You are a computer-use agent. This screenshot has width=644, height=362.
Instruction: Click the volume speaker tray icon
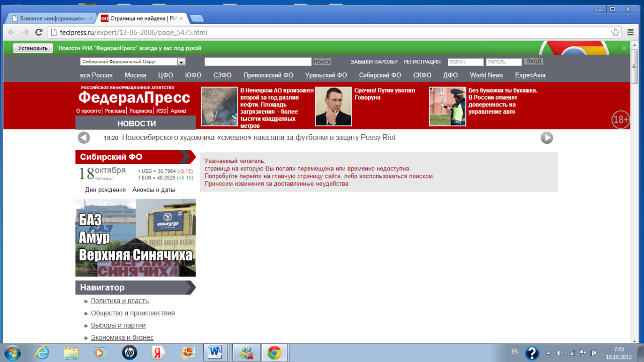click(x=560, y=353)
